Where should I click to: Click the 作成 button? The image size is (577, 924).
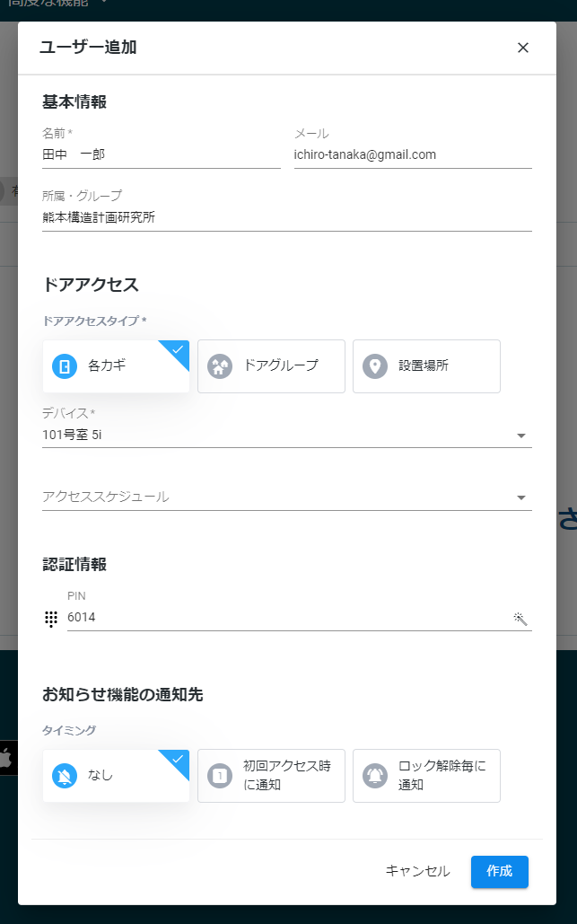(499, 872)
